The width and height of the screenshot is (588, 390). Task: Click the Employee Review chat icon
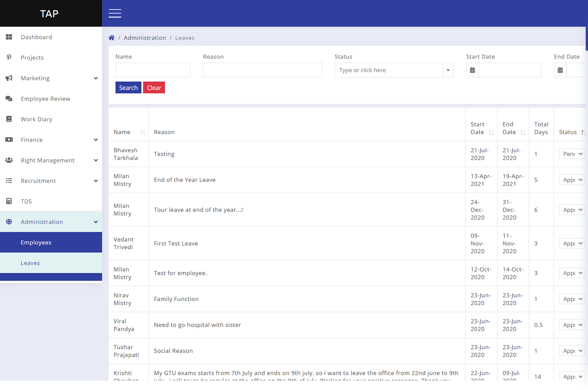9,99
